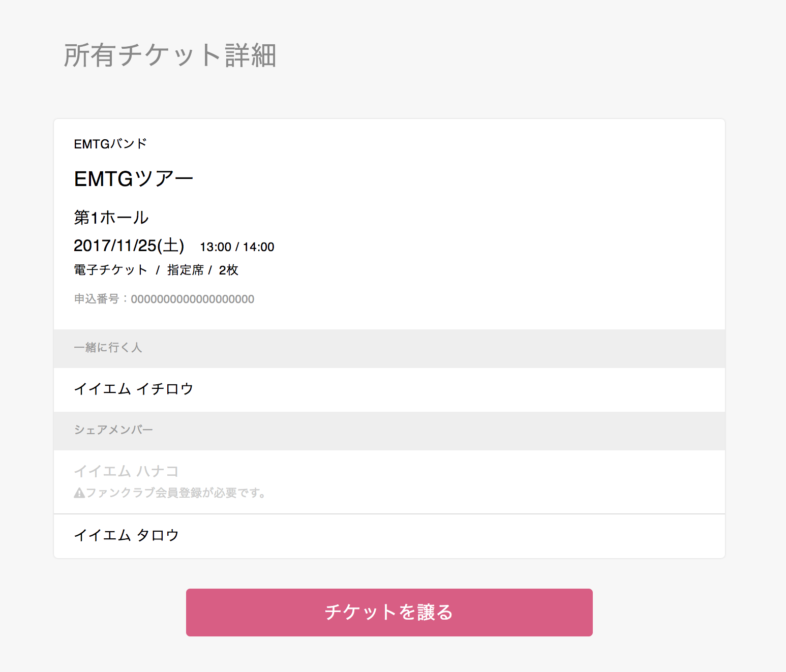Select the イイエム タロウ share member row
The height and width of the screenshot is (672, 786).
pyautogui.click(x=389, y=536)
